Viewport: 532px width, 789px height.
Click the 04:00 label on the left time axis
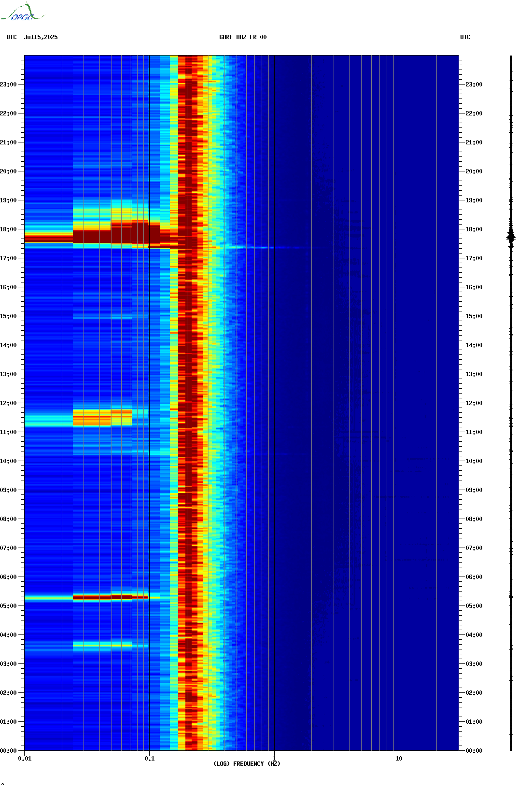coord(8,635)
